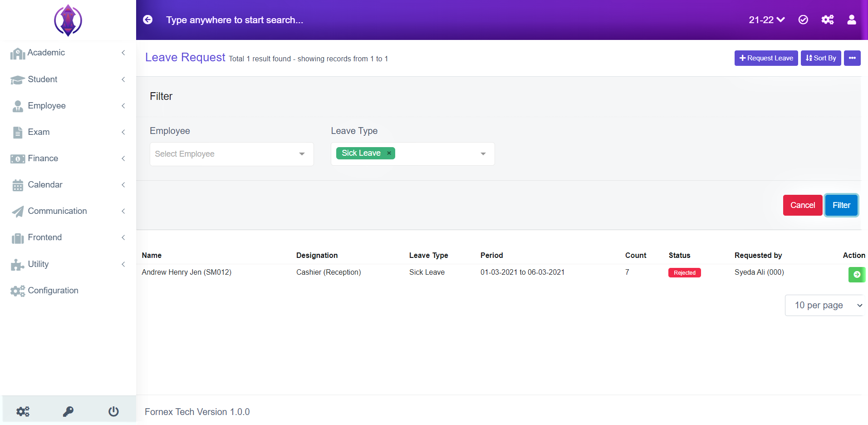Click the red Cancel button

(803, 205)
